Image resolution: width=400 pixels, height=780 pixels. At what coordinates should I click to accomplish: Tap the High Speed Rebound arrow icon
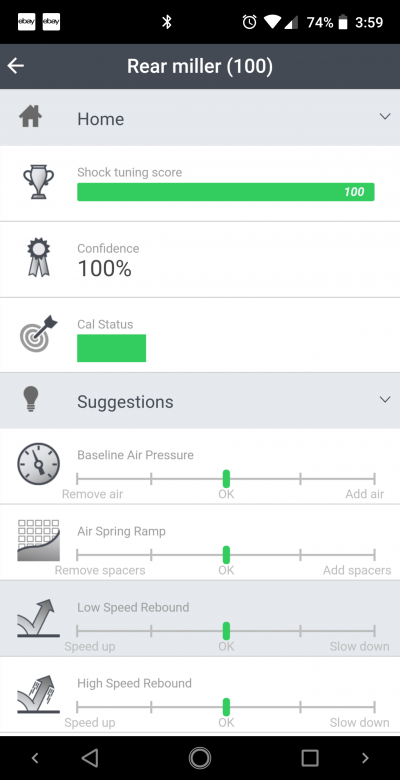38,694
